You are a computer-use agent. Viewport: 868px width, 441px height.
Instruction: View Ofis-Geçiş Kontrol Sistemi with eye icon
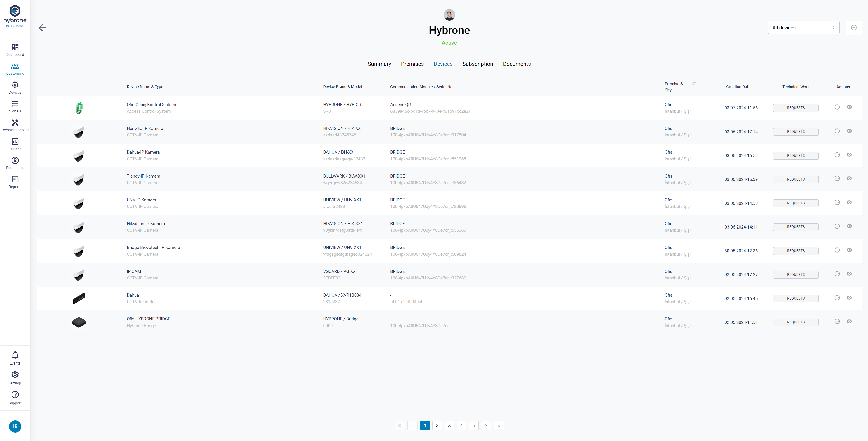(849, 107)
